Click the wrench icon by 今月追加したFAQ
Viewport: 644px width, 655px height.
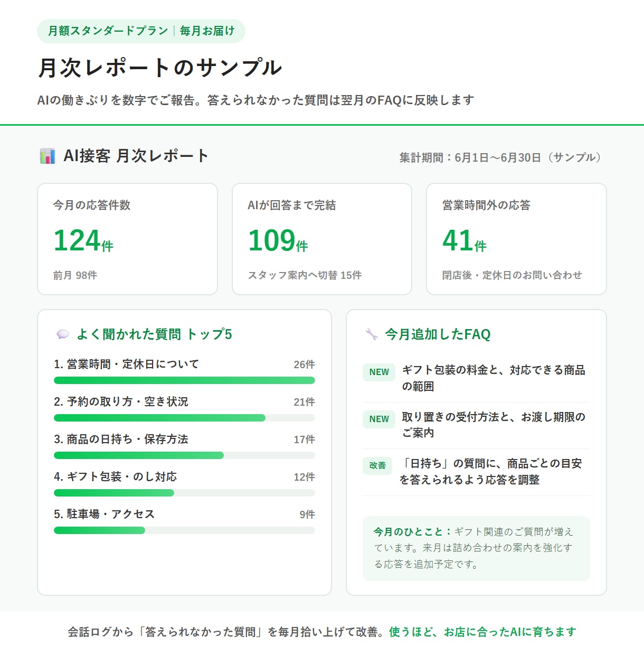372,334
